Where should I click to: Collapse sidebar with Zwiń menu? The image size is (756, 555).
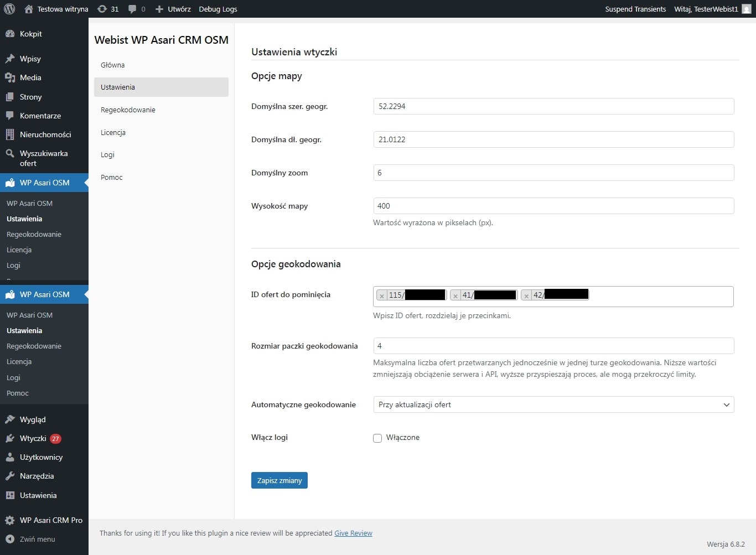[x=37, y=539]
